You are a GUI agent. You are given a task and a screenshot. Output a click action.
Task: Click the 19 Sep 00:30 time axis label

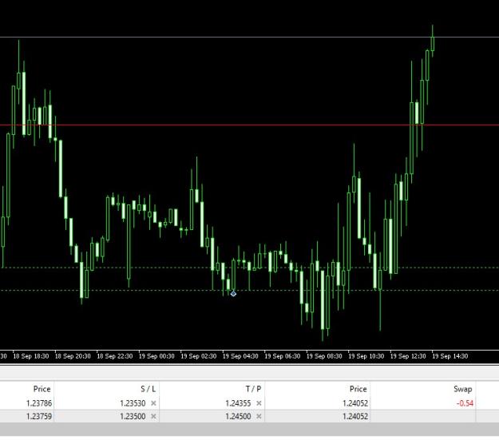pos(156,356)
